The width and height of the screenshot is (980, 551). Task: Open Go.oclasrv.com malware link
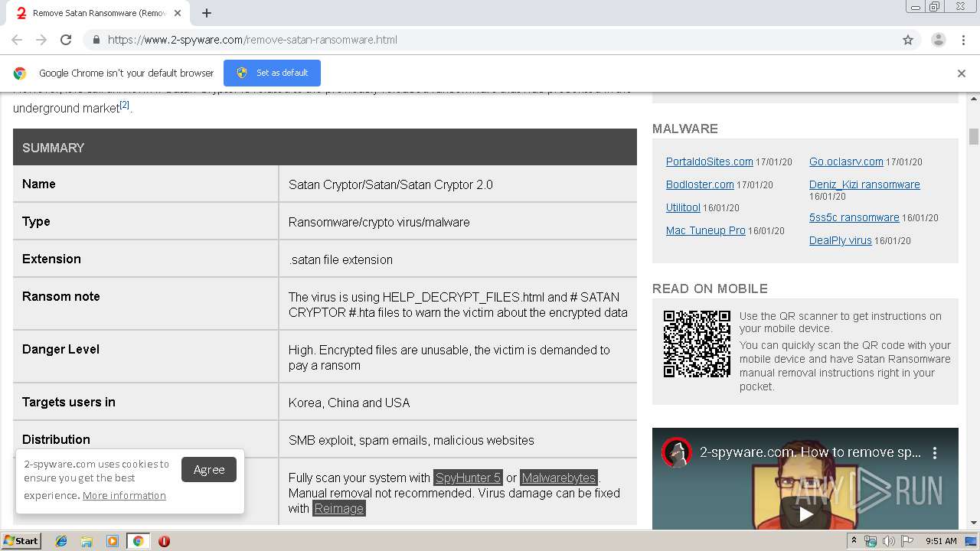(x=846, y=161)
